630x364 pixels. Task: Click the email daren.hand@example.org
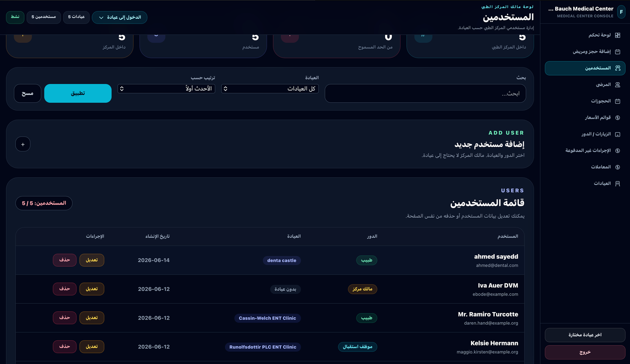(x=491, y=323)
